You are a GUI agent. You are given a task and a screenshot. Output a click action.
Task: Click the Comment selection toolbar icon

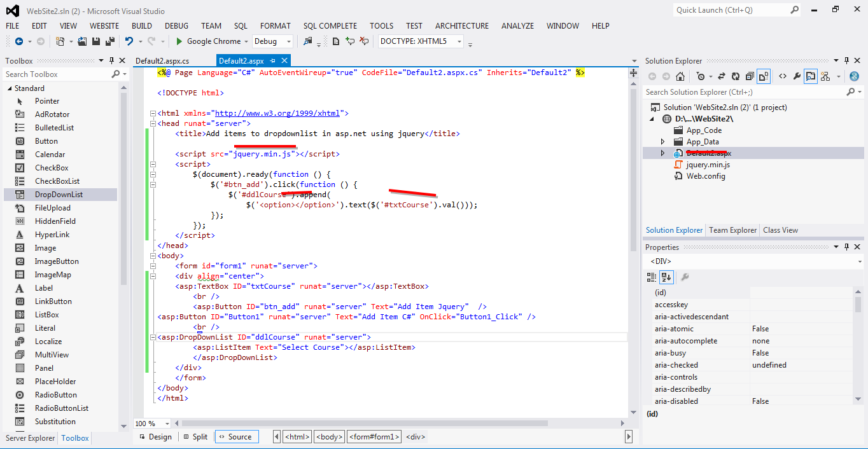[x=349, y=41]
